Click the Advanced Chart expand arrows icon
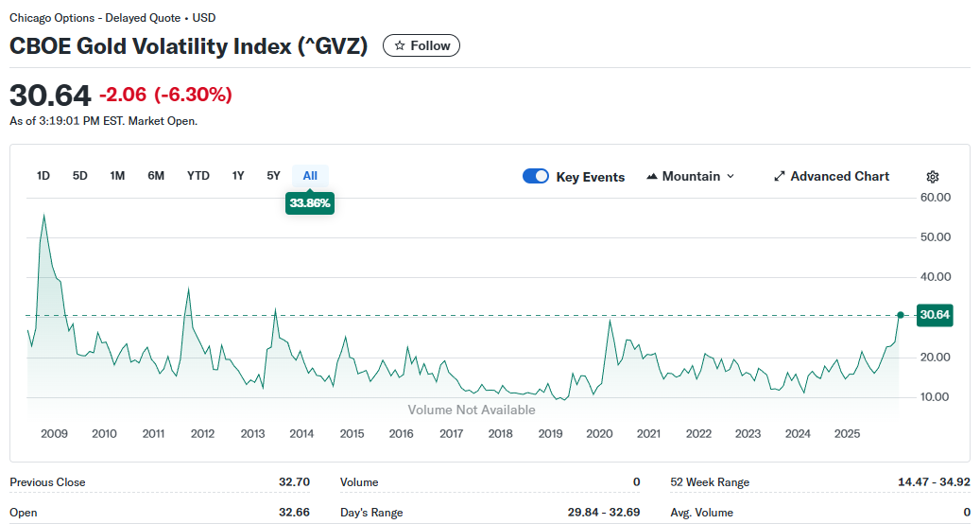Image resolution: width=980 pixels, height=524 pixels. point(780,177)
